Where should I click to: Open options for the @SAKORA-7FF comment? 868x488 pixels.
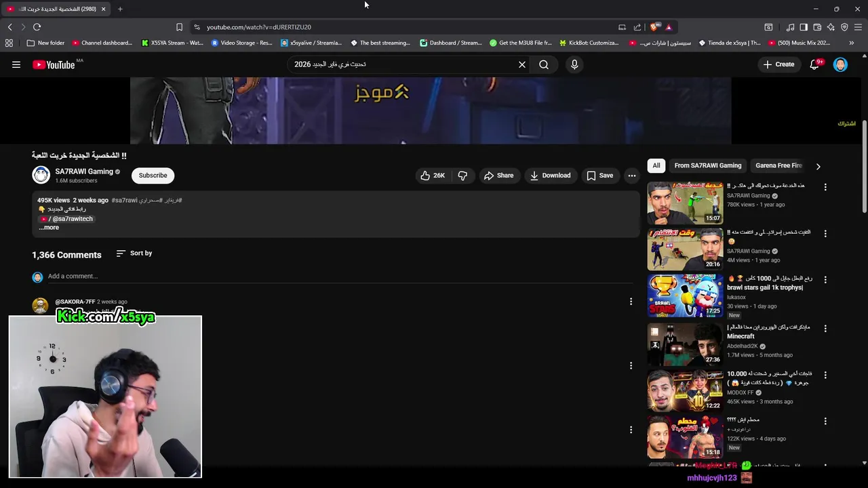pyautogui.click(x=631, y=302)
